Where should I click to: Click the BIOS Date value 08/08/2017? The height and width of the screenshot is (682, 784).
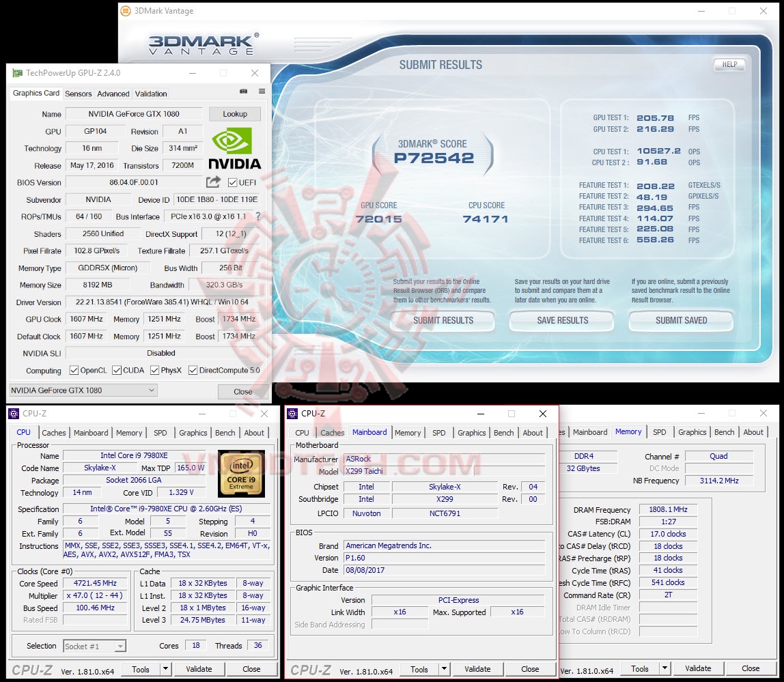(x=444, y=570)
